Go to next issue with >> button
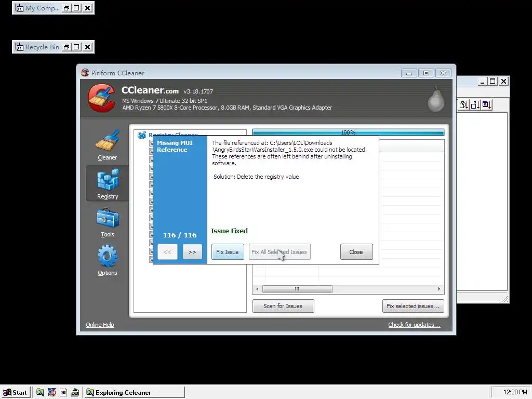The image size is (532, 399). tap(192, 252)
